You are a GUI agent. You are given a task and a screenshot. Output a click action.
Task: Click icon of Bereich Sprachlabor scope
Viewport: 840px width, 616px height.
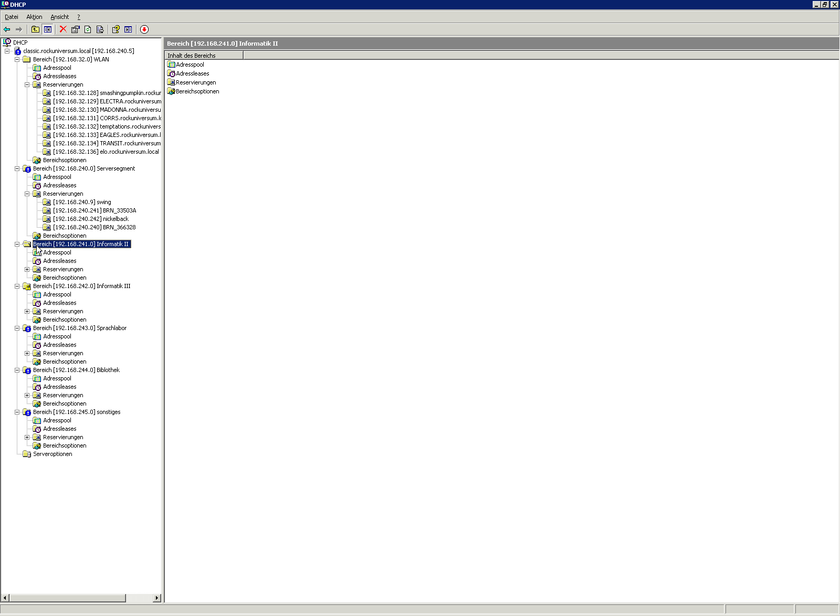27,328
